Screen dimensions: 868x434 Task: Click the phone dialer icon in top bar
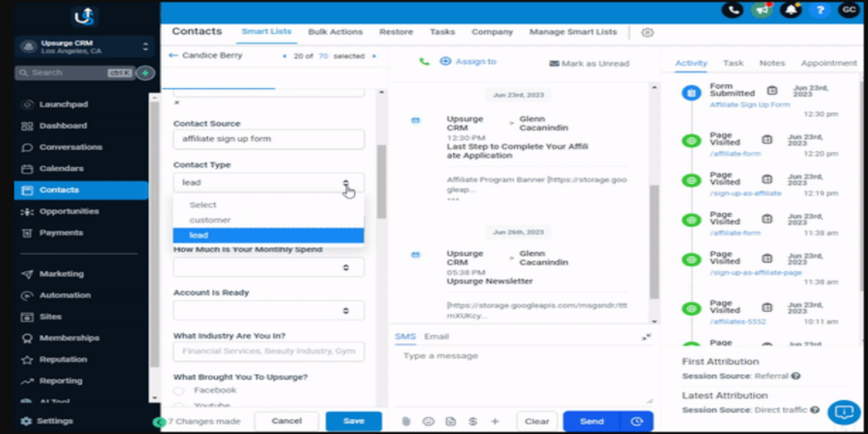click(x=732, y=10)
